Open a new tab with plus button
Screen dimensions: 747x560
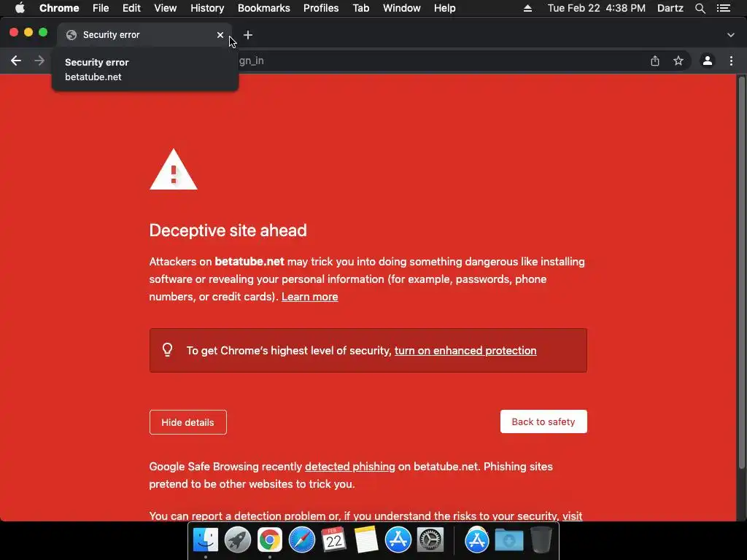coord(248,35)
